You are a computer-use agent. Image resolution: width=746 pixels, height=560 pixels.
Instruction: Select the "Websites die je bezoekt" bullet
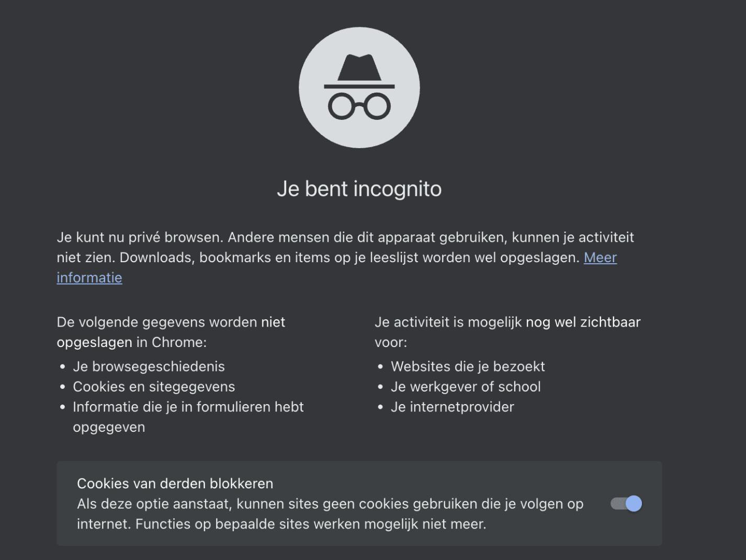[468, 366]
